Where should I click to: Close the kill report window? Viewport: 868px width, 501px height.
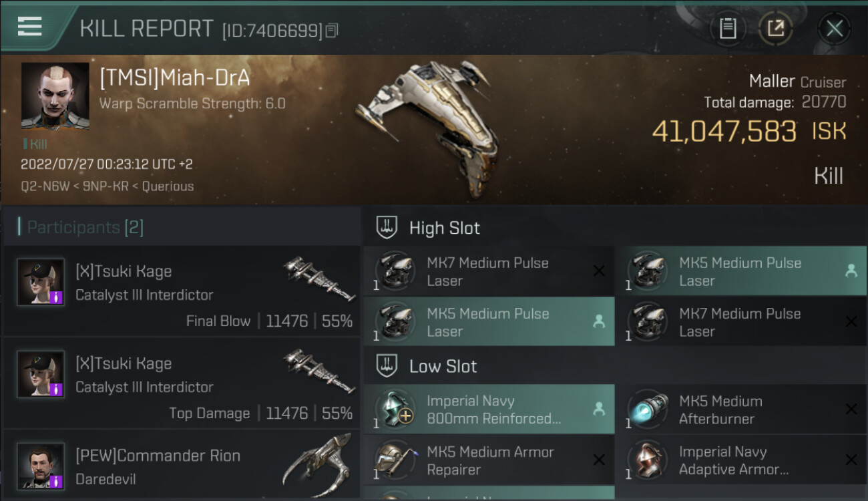(x=835, y=28)
